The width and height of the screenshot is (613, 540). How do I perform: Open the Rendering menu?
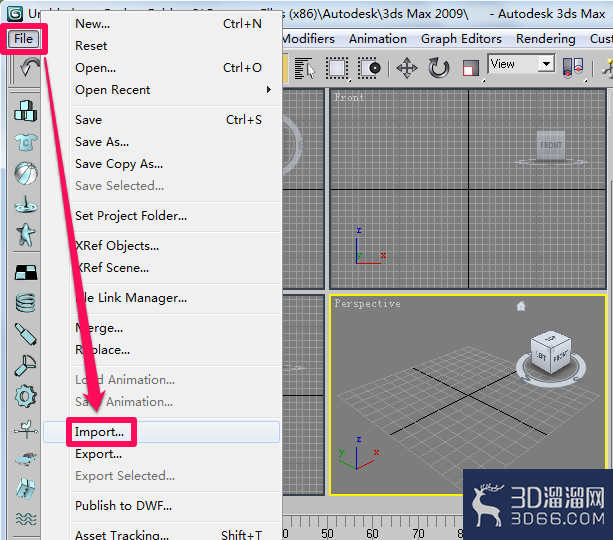click(x=545, y=39)
